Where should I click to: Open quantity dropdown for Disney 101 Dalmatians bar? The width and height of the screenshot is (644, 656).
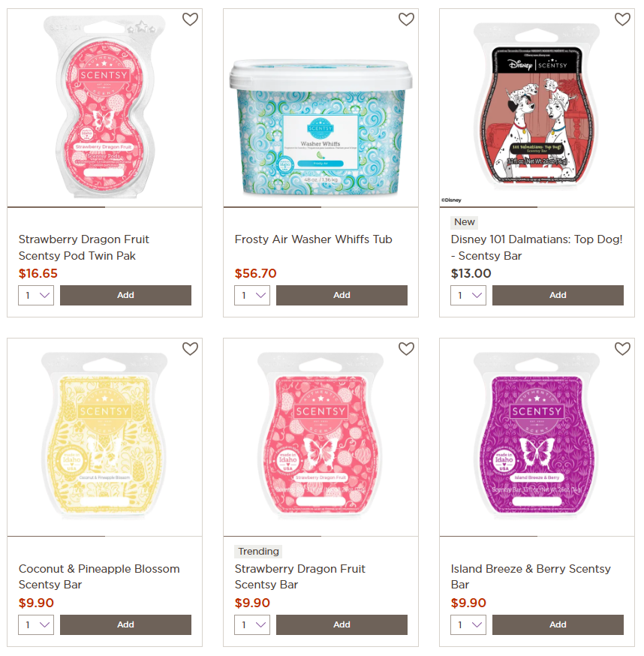tap(468, 296)
